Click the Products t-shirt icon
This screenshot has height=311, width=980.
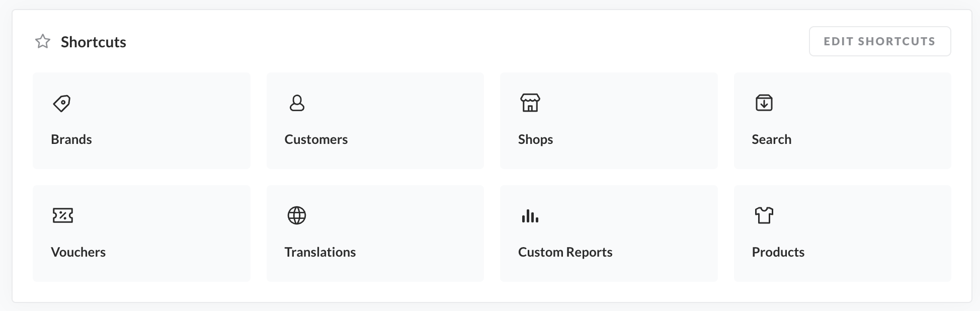point(764,215)
